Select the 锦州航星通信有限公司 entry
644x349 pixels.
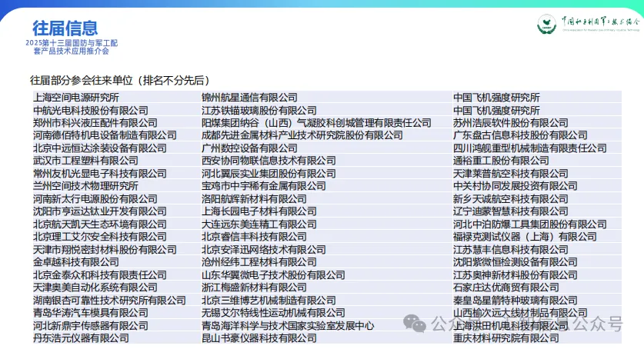[249, 98]
